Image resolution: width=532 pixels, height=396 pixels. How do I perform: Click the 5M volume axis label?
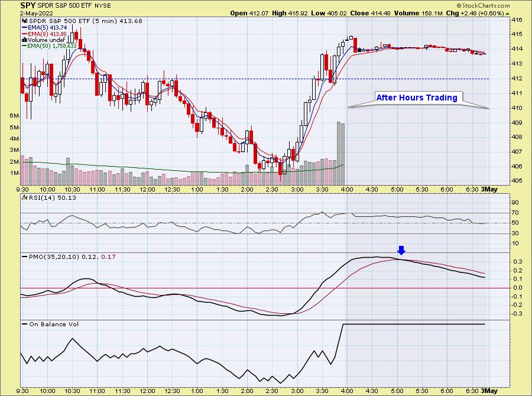click(14, 128)
